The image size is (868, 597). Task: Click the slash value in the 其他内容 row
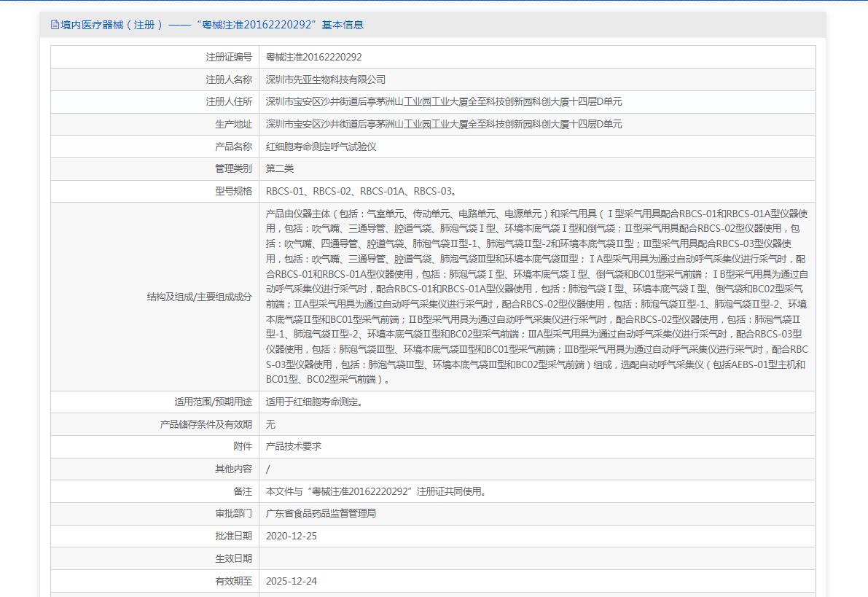[268, 469]
